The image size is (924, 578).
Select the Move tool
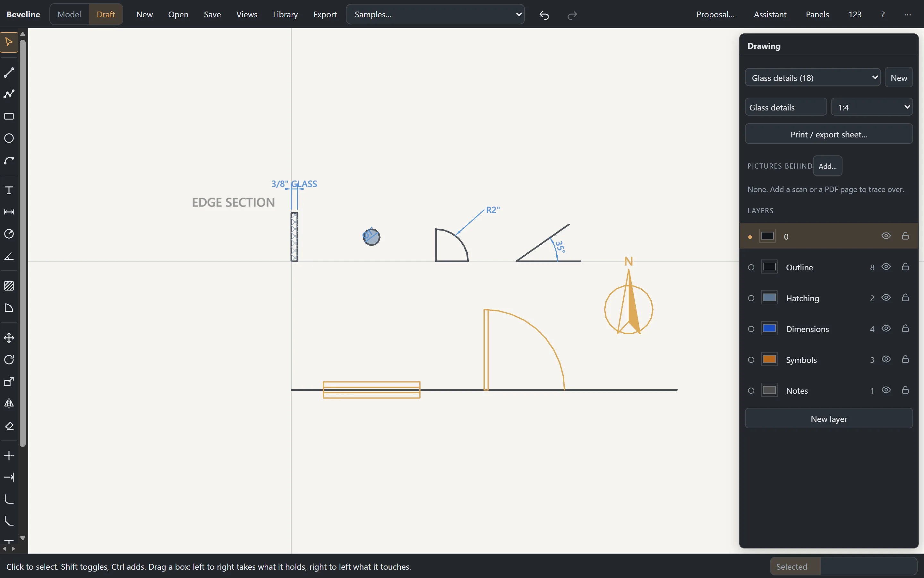pos(9,338)
